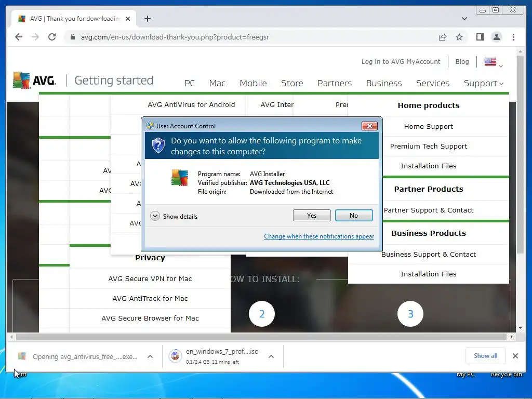
Task: Click the iso disc download icon
Action: pyautogui.click(x=176, y=356)
